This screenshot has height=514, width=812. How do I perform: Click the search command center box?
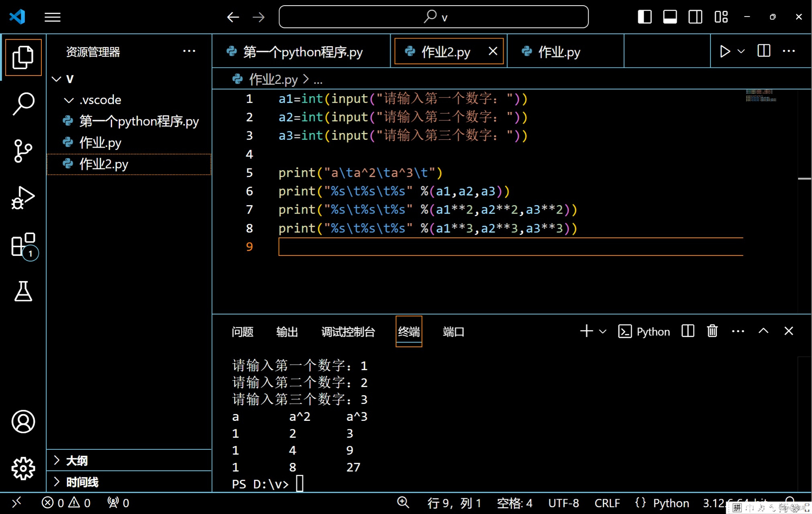coord(434,17)
